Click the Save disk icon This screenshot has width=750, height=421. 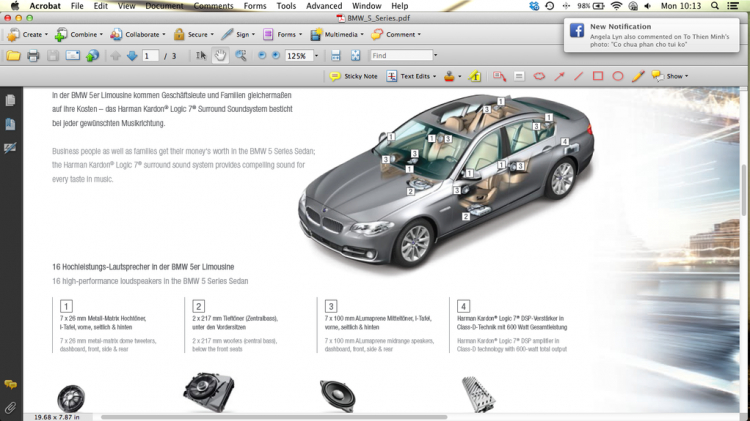coord(53,56)
